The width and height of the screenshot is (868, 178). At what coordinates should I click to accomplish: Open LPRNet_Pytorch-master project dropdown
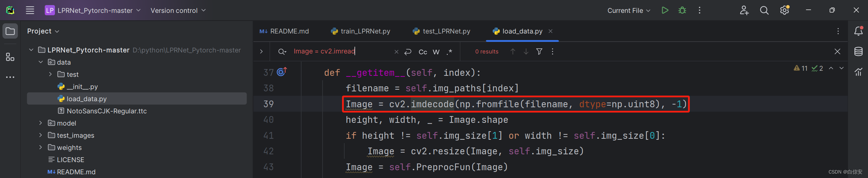(x=93, y=10)
